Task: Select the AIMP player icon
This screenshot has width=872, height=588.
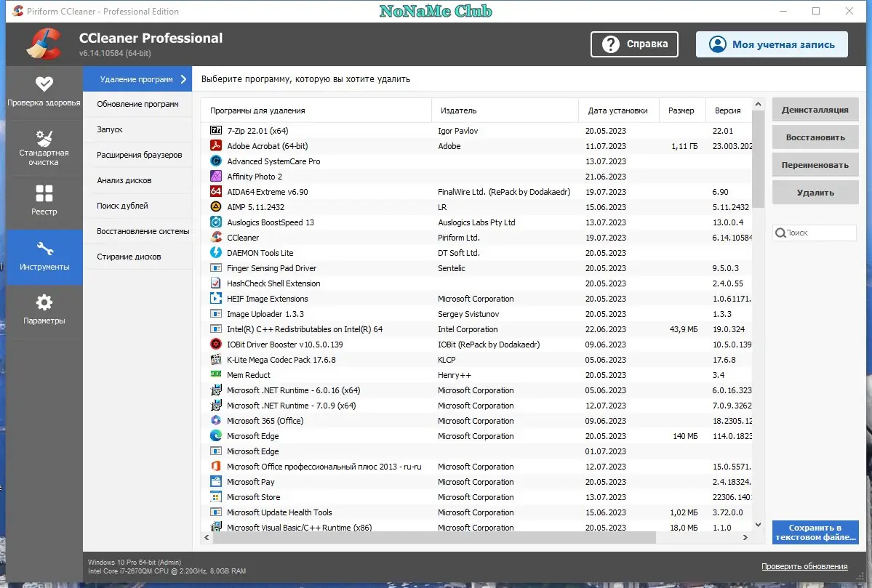Action: click(216, 206)
